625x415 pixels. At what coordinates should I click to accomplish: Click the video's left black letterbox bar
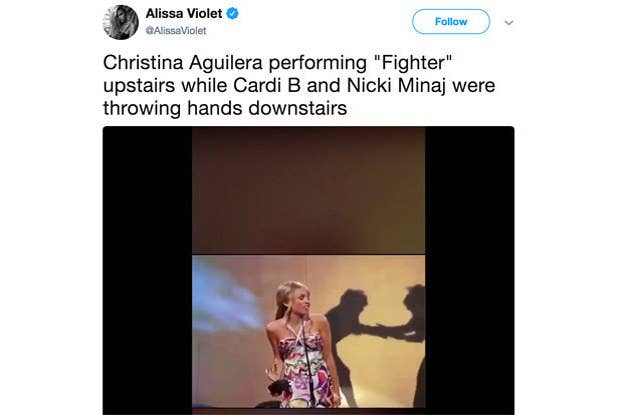pyautogui.click(x=147, y=270)
